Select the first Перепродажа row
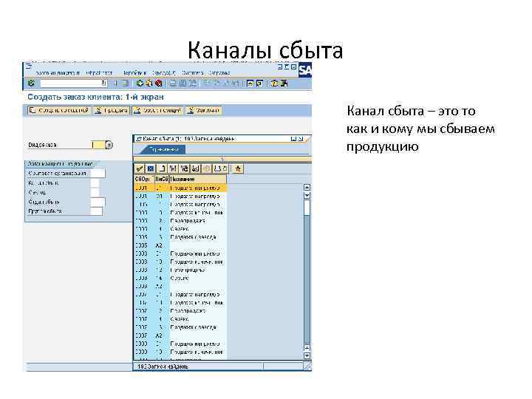Viewport: 532px width, 399px height. (x=180, y=221)
